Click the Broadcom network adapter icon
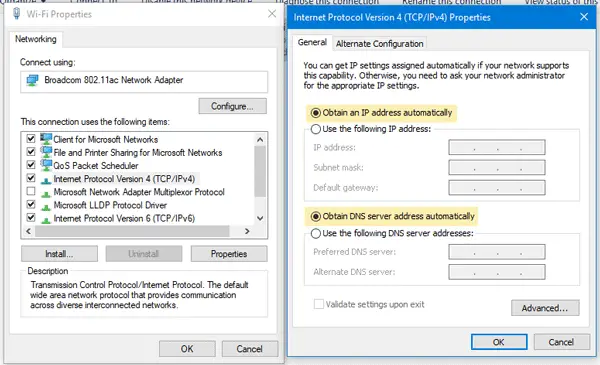Viewport: 600px width, 365px height. pos(33,80)
